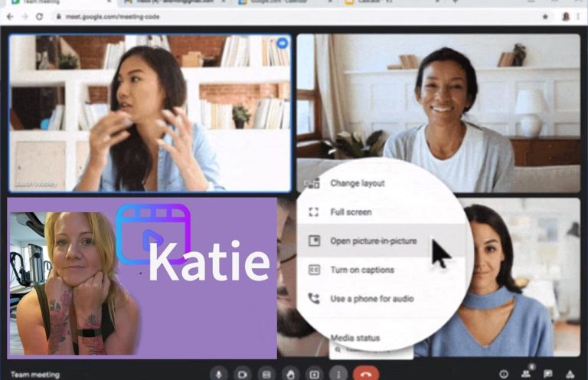588x380 pixels.
Task: Show the participants people panel
Action: coord(526,374)
